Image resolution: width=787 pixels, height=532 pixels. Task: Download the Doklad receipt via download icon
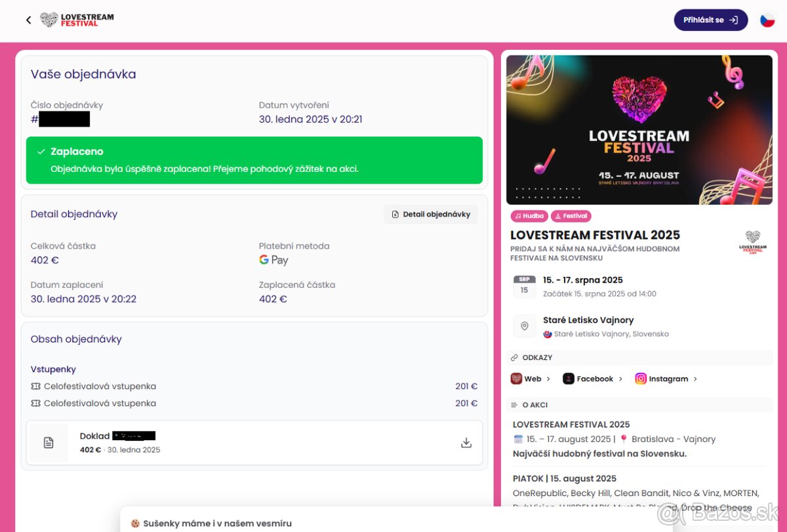(x=466, y=443)
